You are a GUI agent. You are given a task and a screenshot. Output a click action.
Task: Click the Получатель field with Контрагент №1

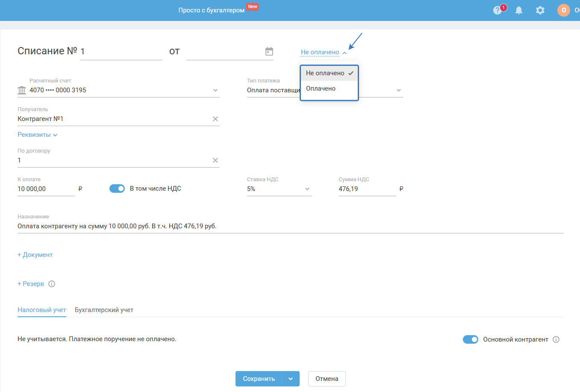pos(118,119)
